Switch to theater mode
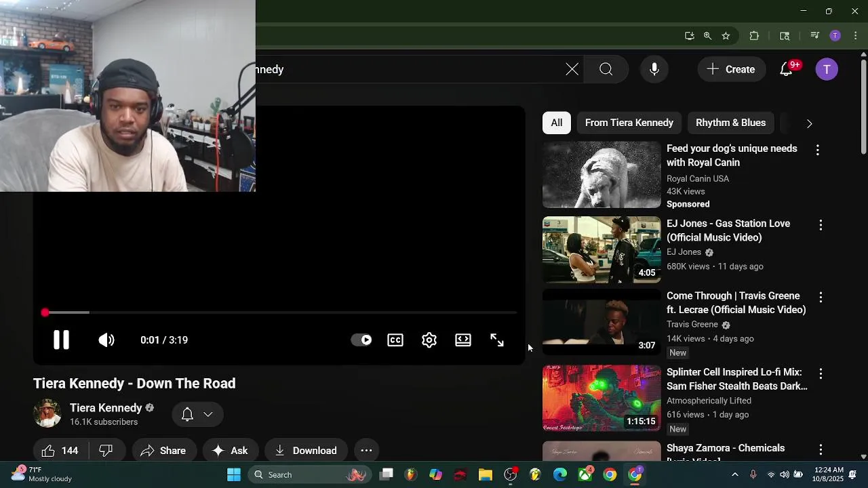The width and height of the screenshot is (868, 488). [x=463, y=340]
